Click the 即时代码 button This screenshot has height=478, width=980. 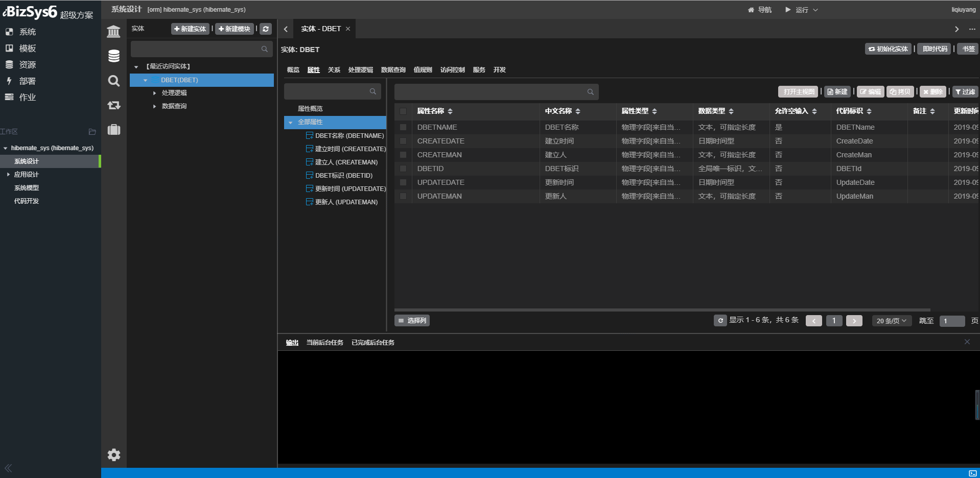(935, 49)
